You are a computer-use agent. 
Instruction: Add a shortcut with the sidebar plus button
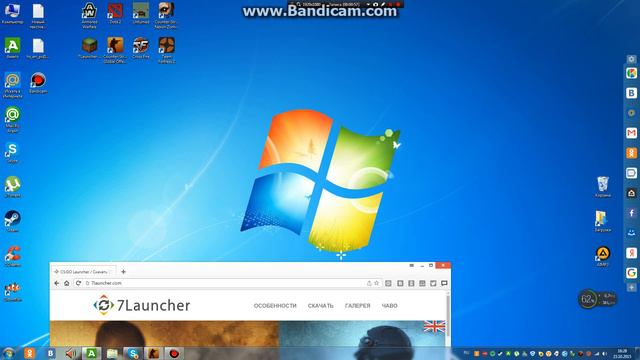[631, 287]
